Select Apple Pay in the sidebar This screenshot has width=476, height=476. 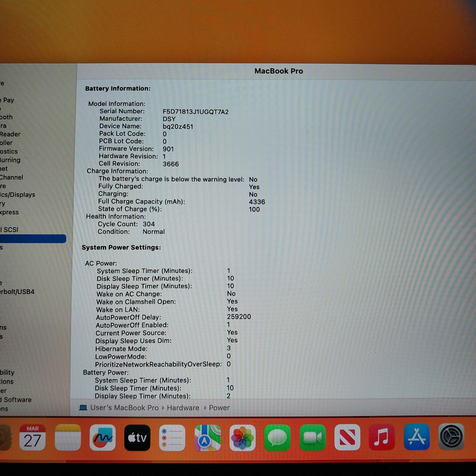[7, 100]
